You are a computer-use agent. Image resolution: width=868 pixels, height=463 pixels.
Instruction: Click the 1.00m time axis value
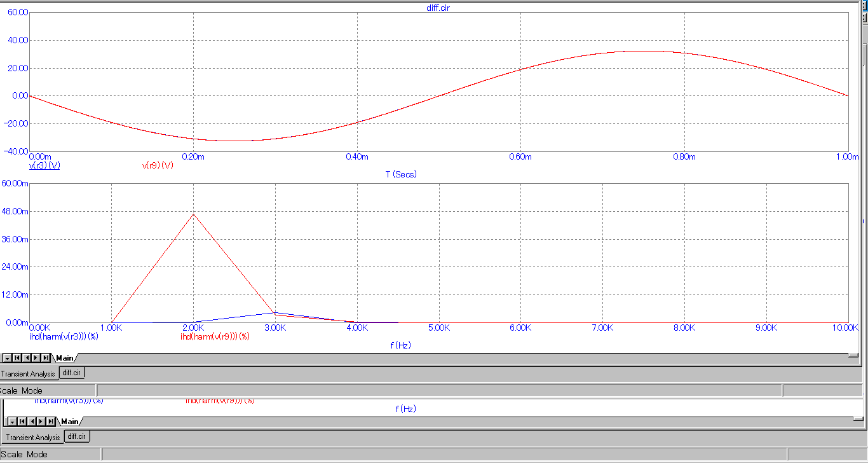click(x=847, y=156)
